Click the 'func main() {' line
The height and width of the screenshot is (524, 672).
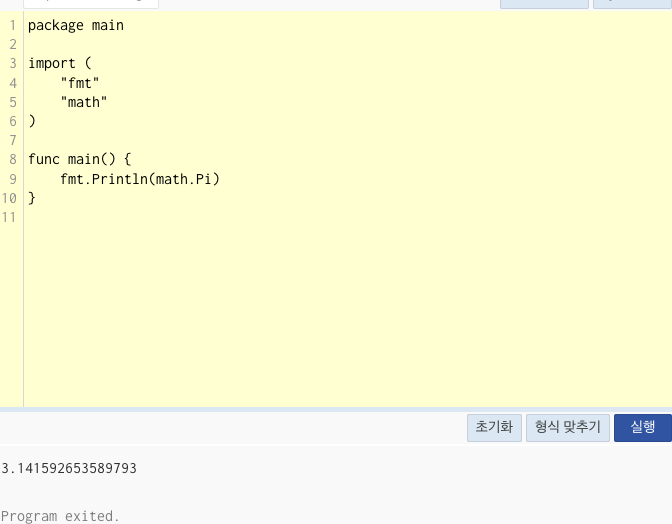tap(80, 159)
